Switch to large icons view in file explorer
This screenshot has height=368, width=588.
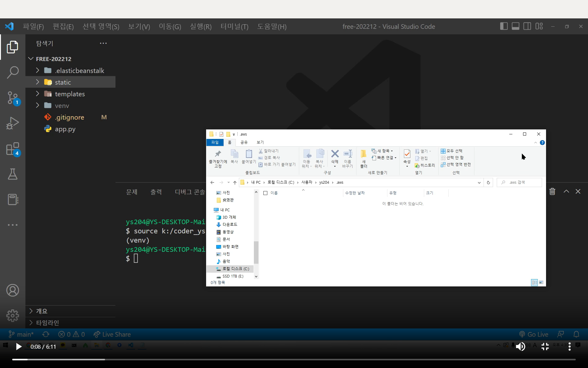tap(541, 282)
